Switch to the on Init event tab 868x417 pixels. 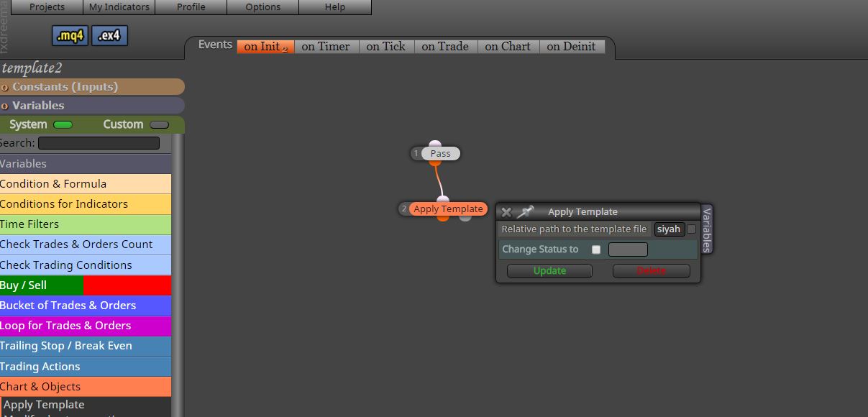[x=265, y=46]
